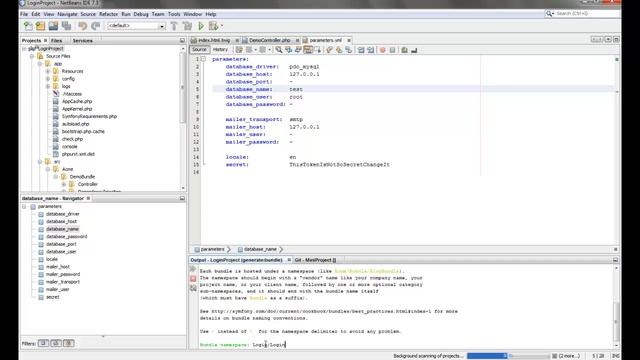Click the Stop Macro Recording icon
The height and width of the screenshot is (360, 640).
coord(392,50)
